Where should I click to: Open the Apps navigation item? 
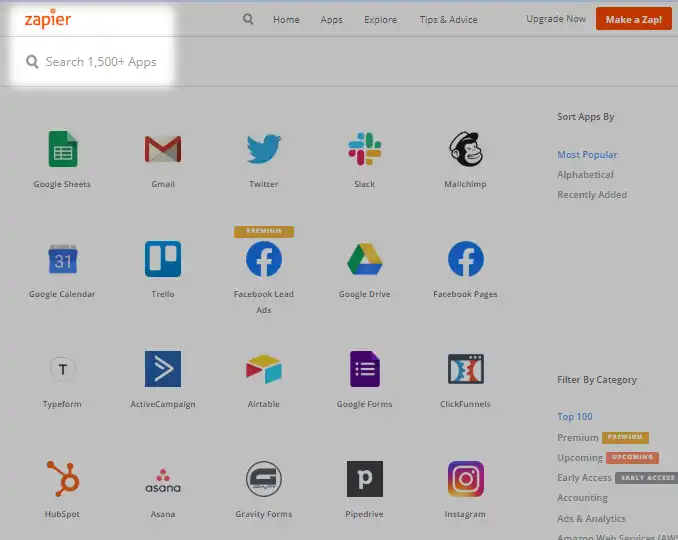(331, 19)
